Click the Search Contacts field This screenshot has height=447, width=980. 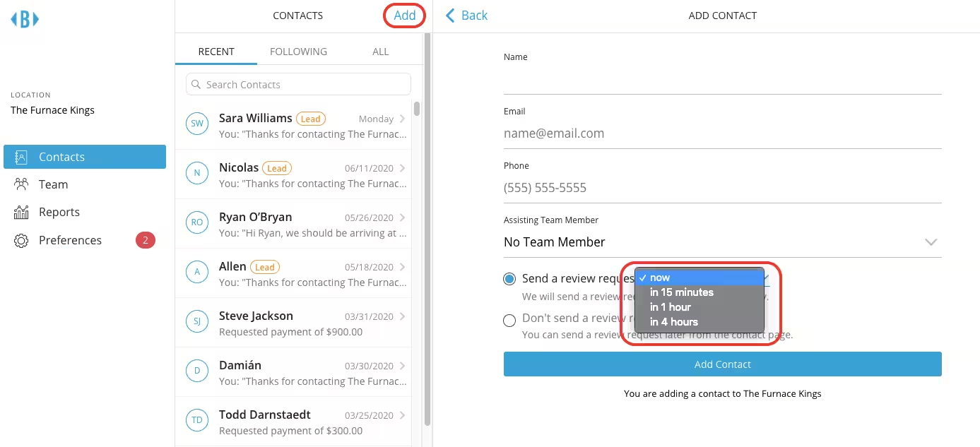[298, 85]
